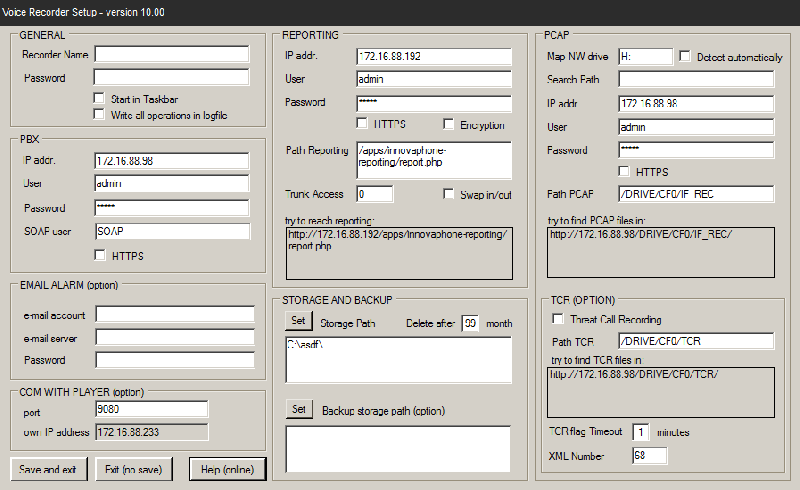Click the Path Reporting text box
The image size is (800, 490).
pyautogui.click(x=434, y=160)
